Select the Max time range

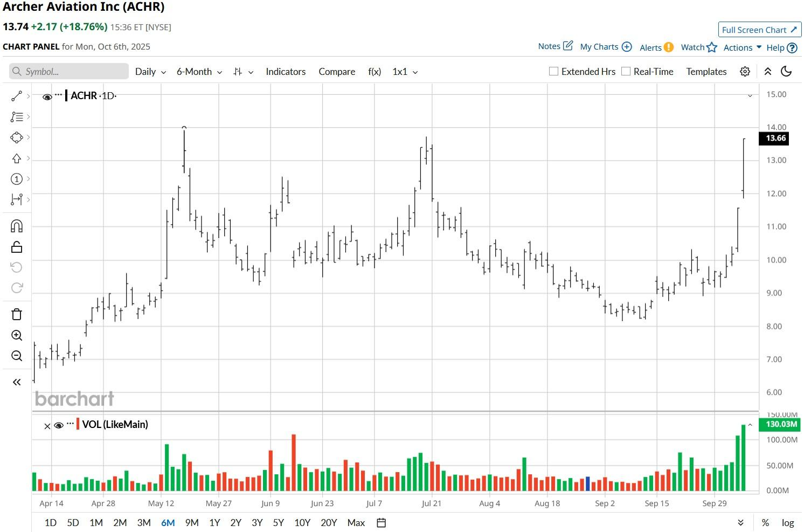(356, 523)
